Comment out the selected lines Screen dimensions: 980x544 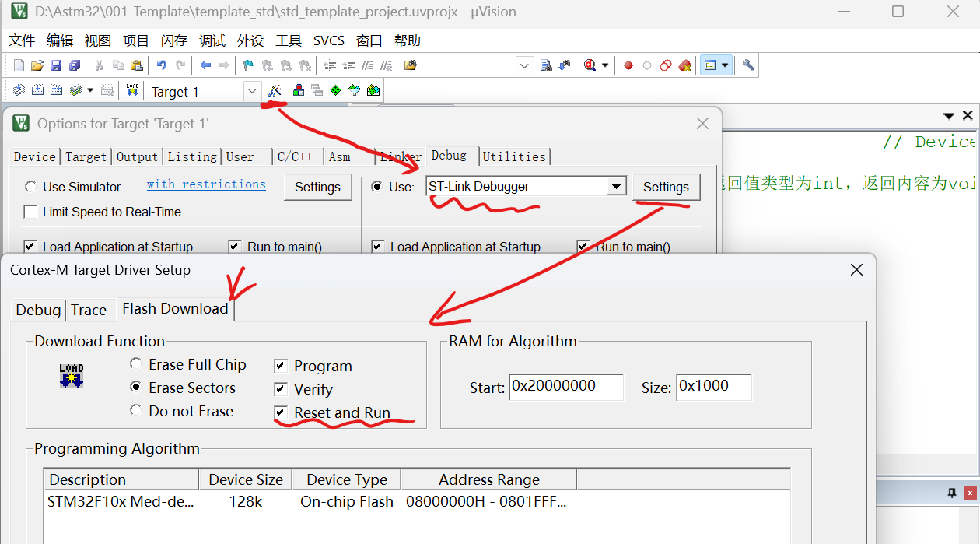[x=367, y=65]
